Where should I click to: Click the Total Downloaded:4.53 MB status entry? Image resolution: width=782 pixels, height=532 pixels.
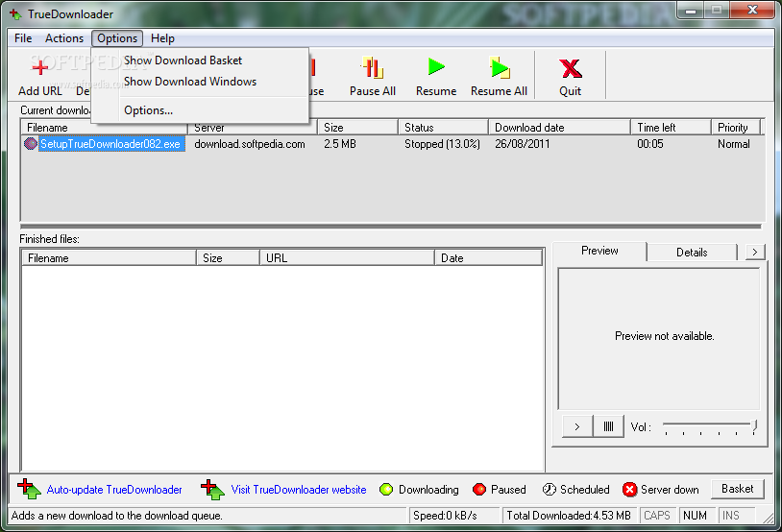pyautogui.click(x=569, y=516)
